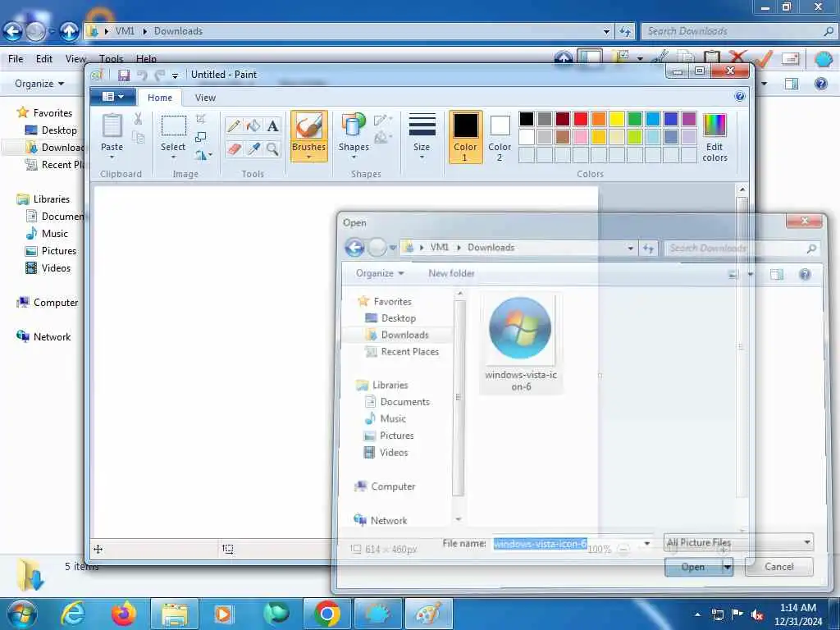840x630 pixels.
Task: Open Tools menu in Explorer window
Action: (111, 59)
